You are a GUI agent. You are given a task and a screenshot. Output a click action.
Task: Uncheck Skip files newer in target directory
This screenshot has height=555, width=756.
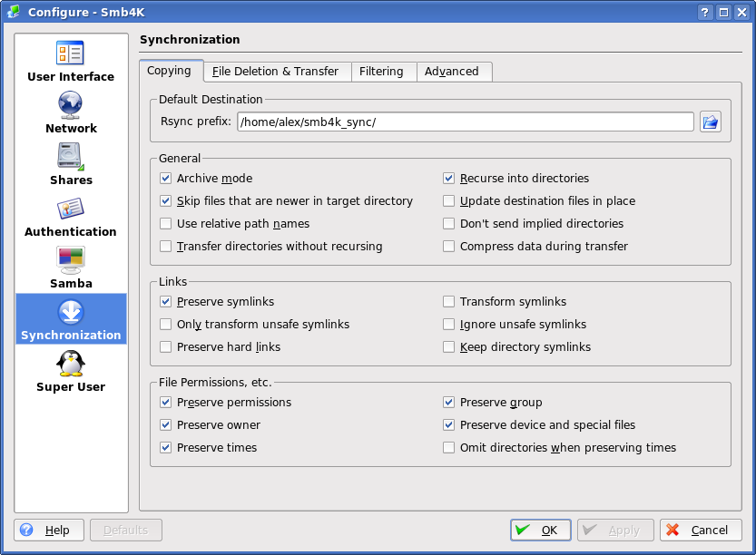[x=165, y=201]
